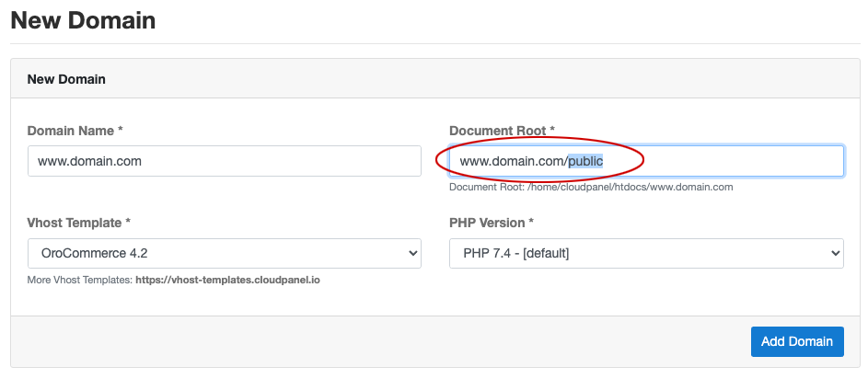The height and width of the screenshot is (379, 868).
Task: Click the Vhost Template label
Action: [78, 223]
